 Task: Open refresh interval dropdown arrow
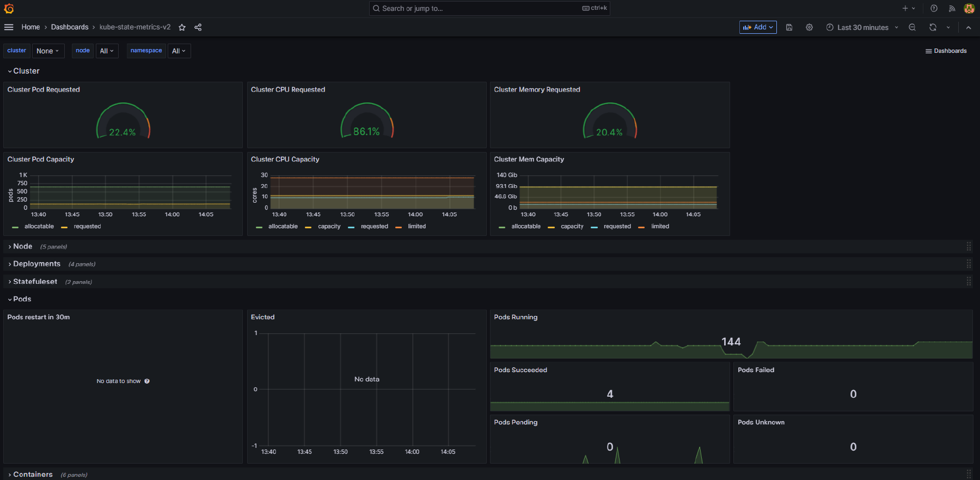click(948, 27)
